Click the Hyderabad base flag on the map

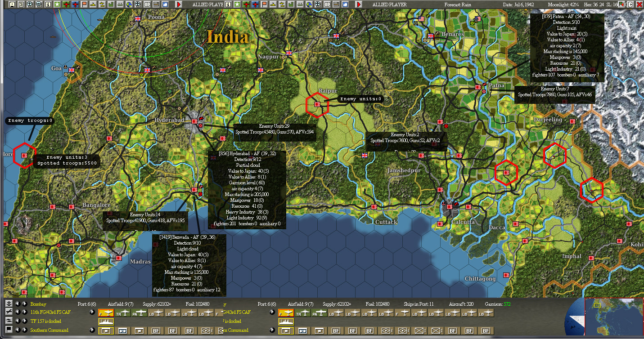pos(194,121)
